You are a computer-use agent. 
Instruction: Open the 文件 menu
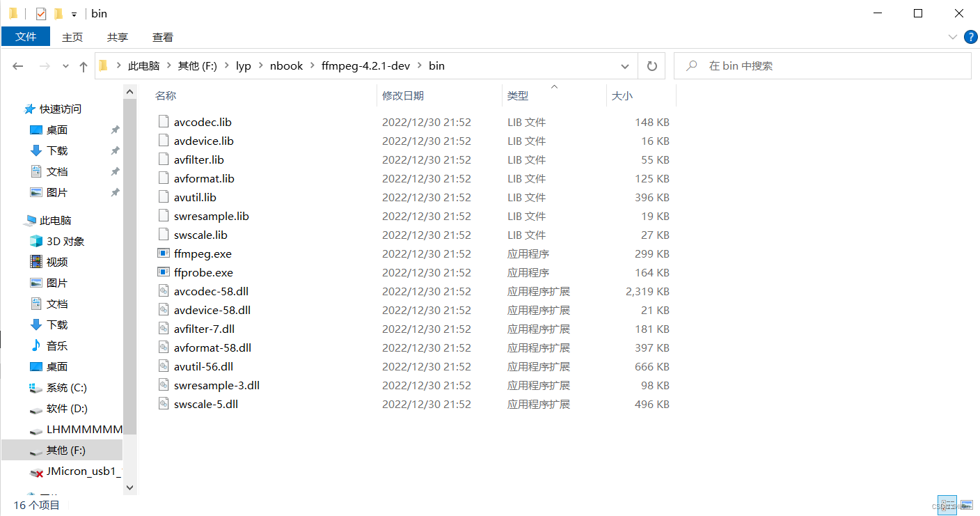[26, 37]
